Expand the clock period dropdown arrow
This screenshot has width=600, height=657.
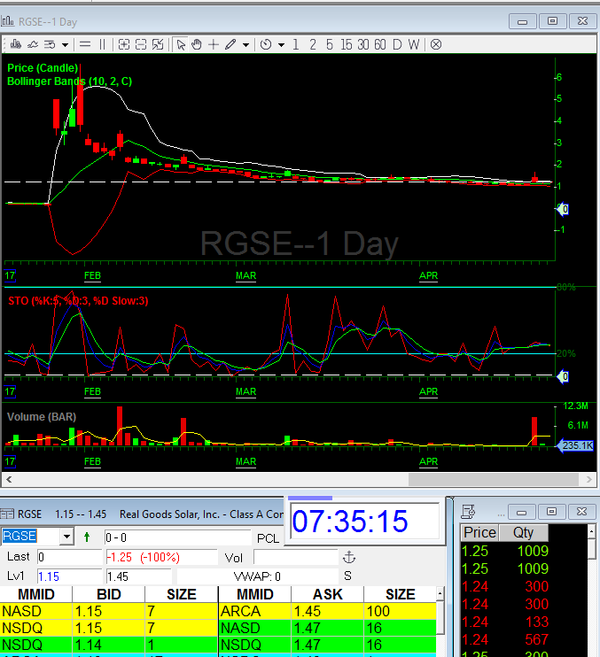pos(281,44)
